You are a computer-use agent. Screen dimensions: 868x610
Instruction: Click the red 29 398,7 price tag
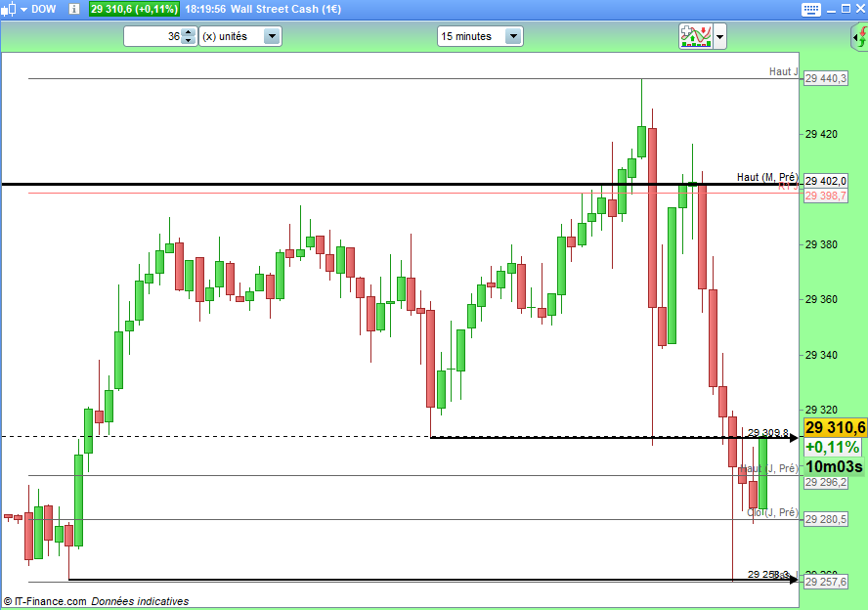(825, 196)
